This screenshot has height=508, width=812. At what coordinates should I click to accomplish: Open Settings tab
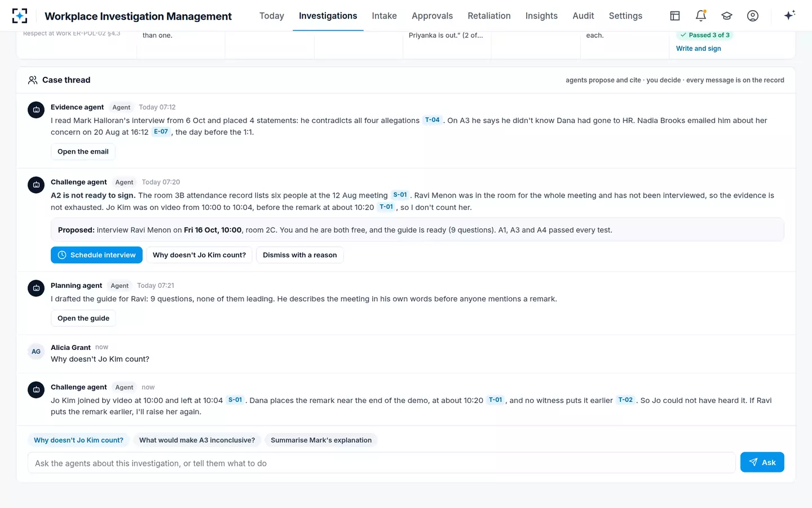pyautogui.click(x=625, y=16)
